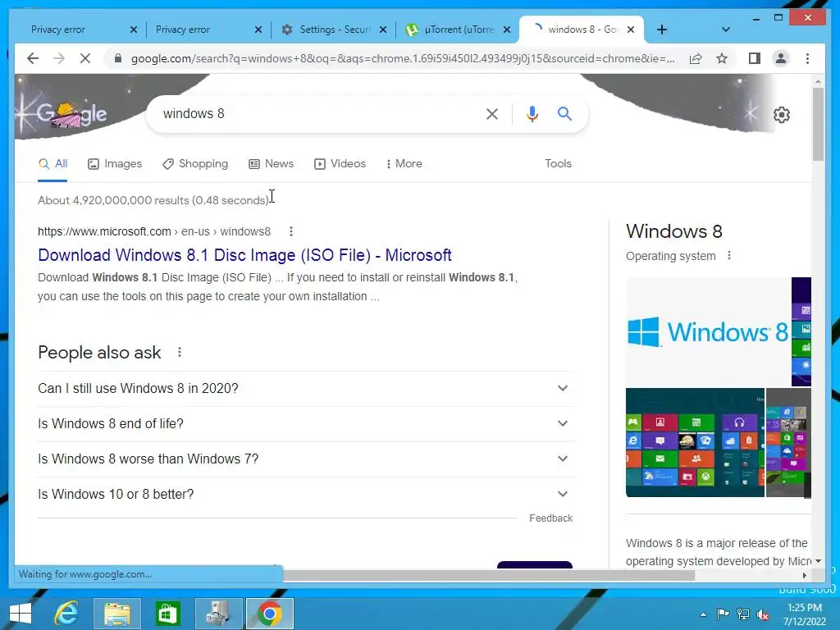Click the forward navigation arrow

59,58
